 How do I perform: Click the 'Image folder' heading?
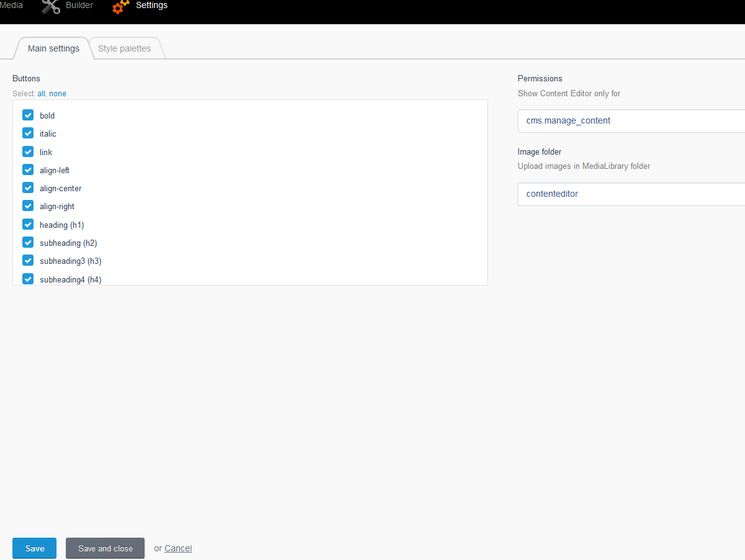click(540, 151)
